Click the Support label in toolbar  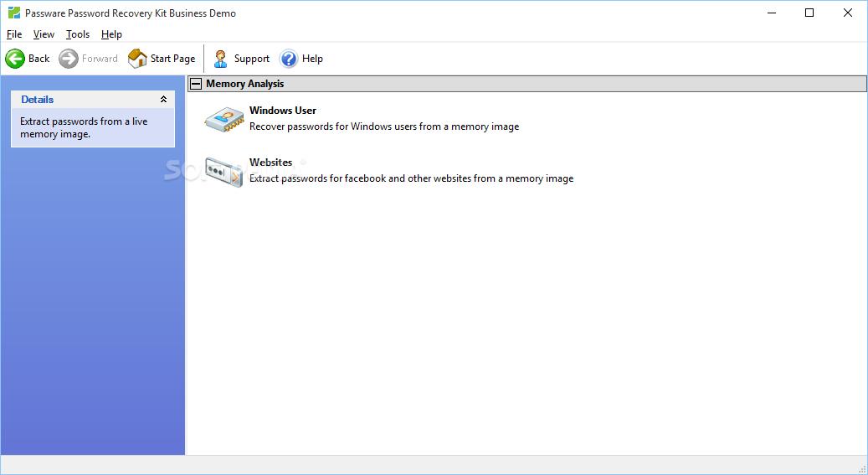pyautogui.click(x=251, y=58)
